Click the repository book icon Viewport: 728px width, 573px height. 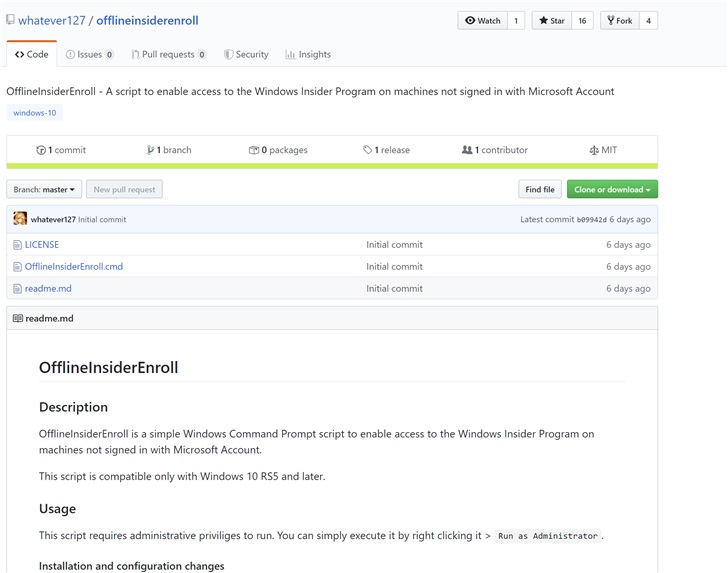(x=10, y=20)
